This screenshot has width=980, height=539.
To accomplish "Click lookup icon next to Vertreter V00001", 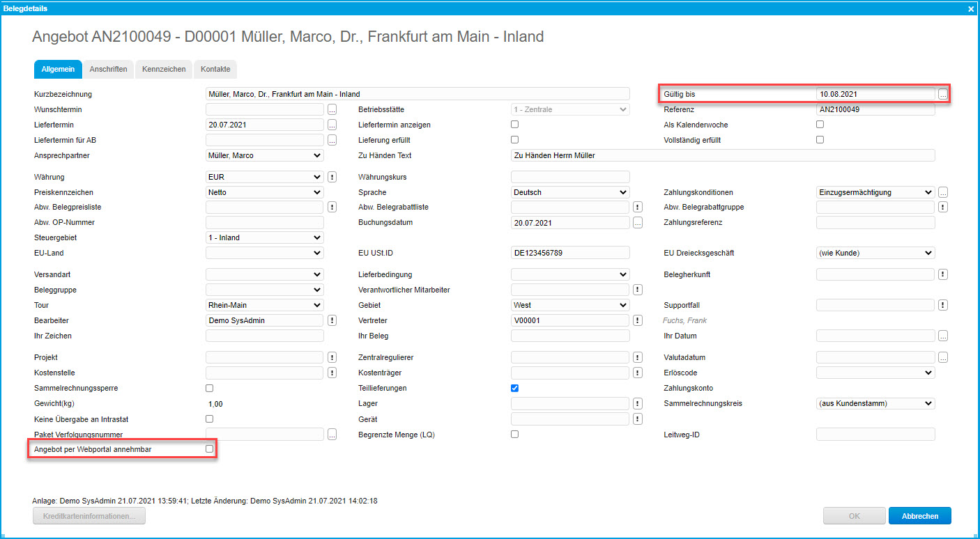I will point(637,320).
